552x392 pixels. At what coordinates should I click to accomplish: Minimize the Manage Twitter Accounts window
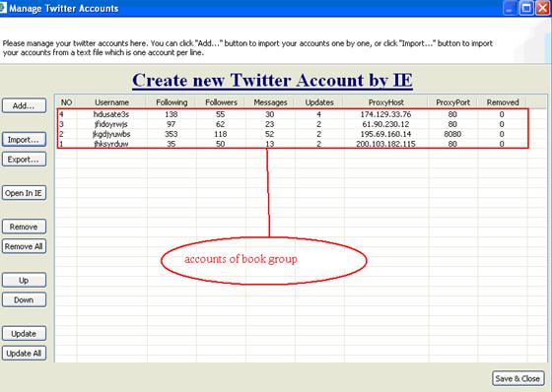coord(511,8)
